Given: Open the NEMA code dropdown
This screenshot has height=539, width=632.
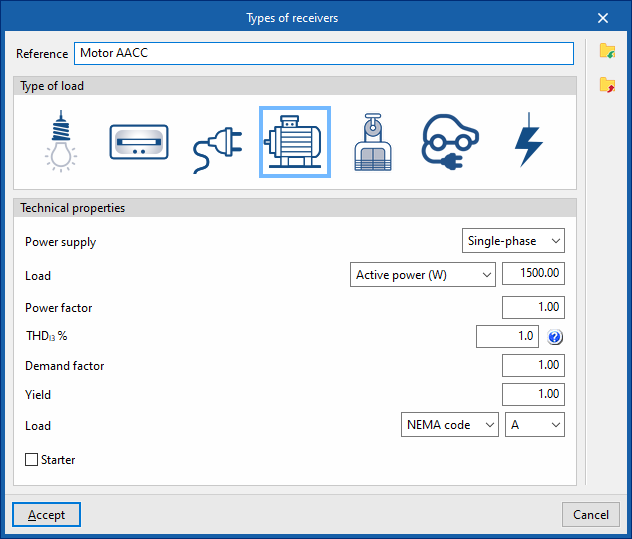Looking at the screenshot, I should pos(450,425).
